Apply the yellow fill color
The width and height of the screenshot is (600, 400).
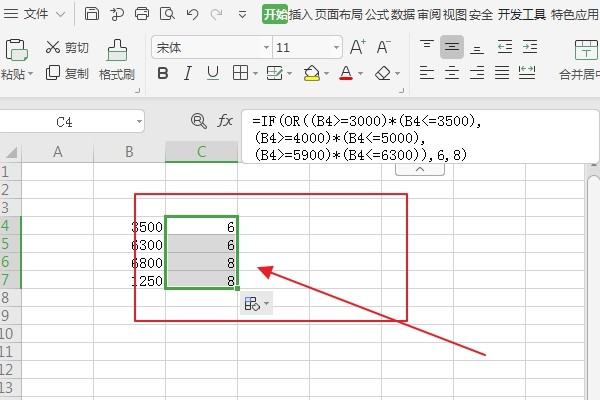[x=311, y=73]
